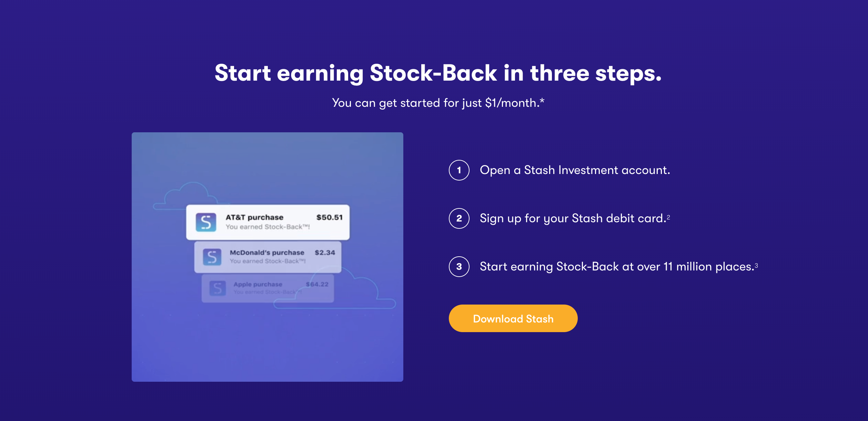This screenshot has height=421, width=868.
Task: Click the Stash logo on Apple card
Action: click(218, 288)
